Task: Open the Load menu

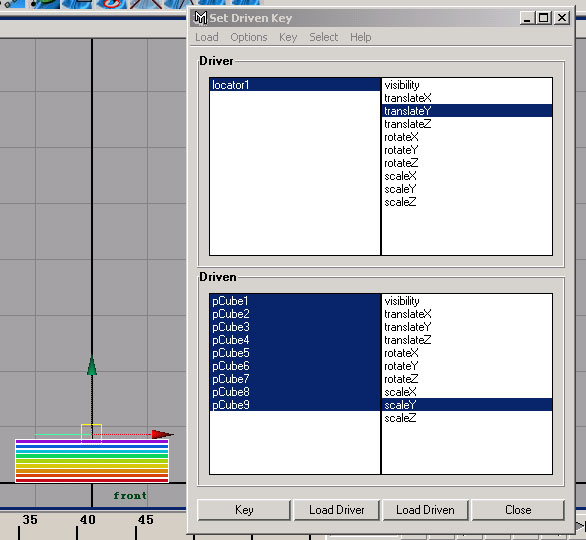Action: point(207,37)
